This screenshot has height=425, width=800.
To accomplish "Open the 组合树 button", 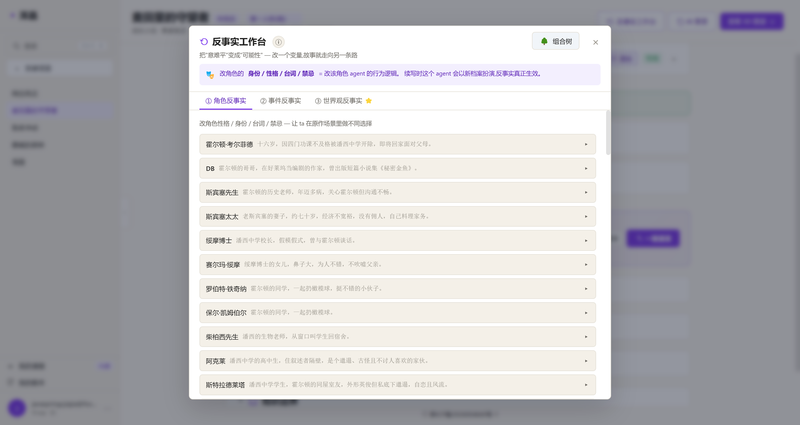I will click(x=556, y=41).
